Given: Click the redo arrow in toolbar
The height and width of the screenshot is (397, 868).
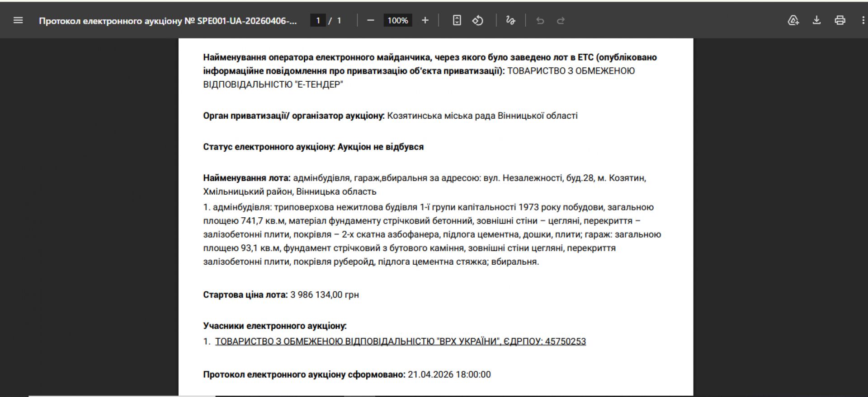Looking at the screenshot, I should pos(561,21).
